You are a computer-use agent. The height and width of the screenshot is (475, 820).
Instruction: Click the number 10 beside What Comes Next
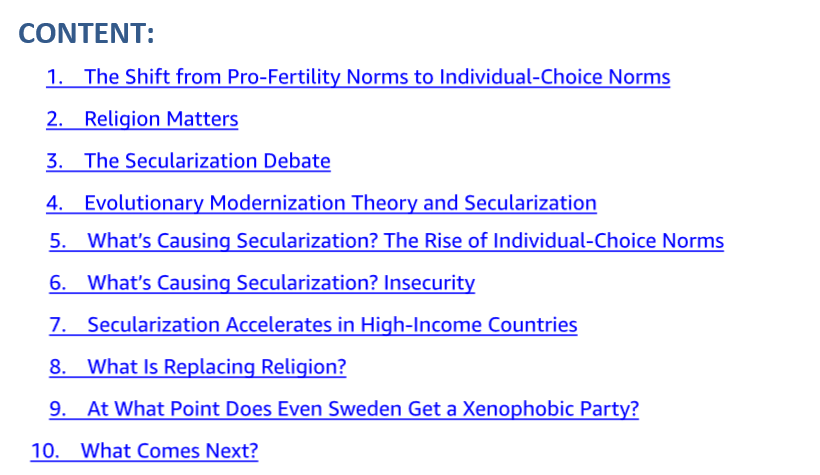44,451
